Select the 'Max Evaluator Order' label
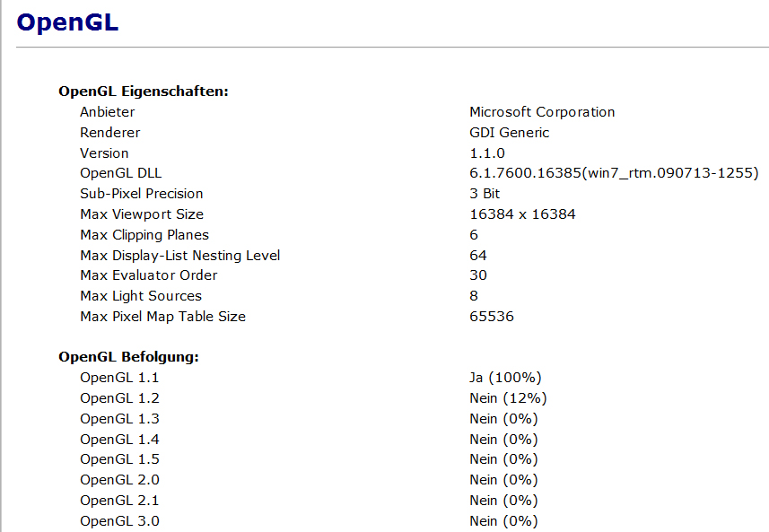The width and height of the screenshot is (769, 532). (149, 275)
